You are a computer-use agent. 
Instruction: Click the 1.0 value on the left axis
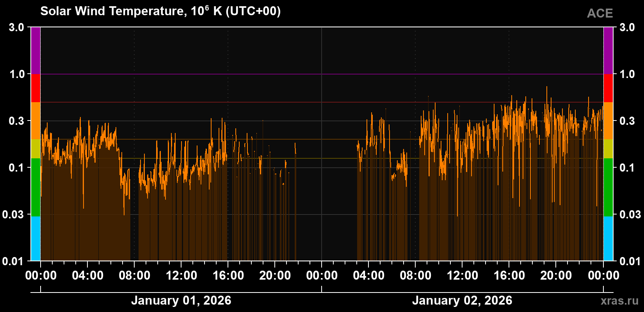tap(16, 74)
